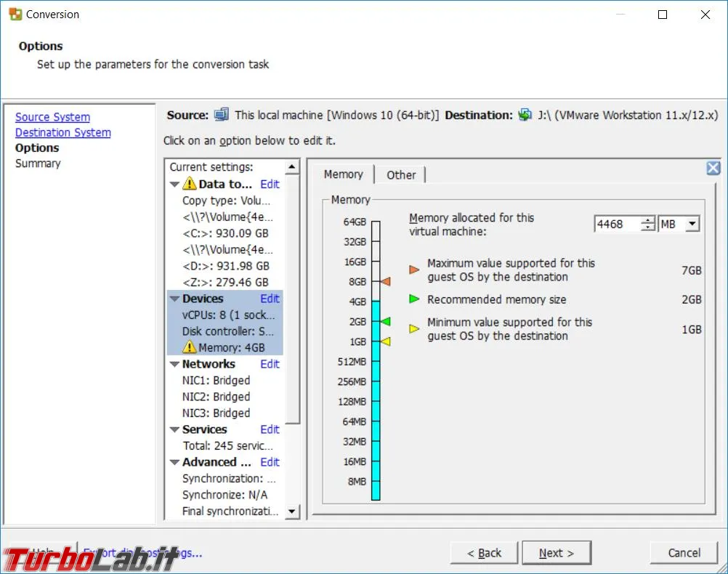The width and height of the screenshot is (728, 574).
Task: Click the Edit link for Services
Action: click(270, 429)
